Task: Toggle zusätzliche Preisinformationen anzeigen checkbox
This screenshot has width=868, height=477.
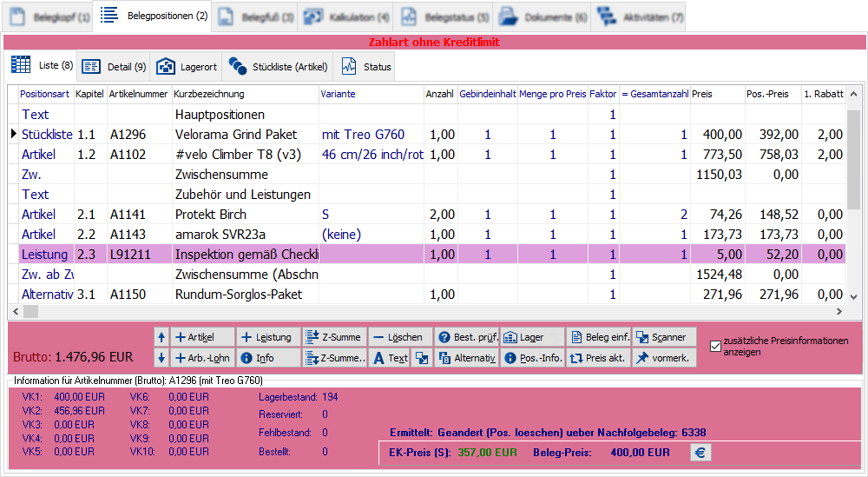Action: pos(715,347)
